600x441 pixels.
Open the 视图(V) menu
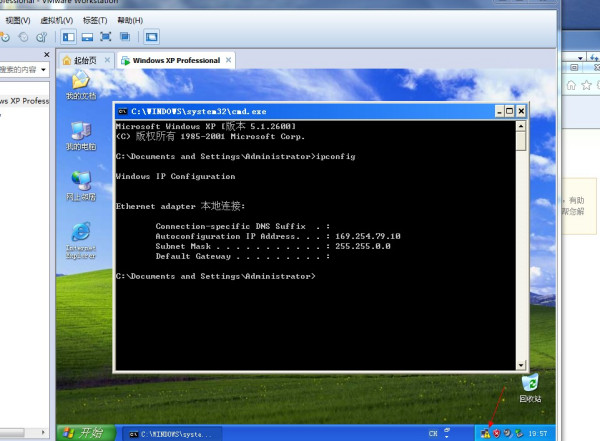pos(18,20)
